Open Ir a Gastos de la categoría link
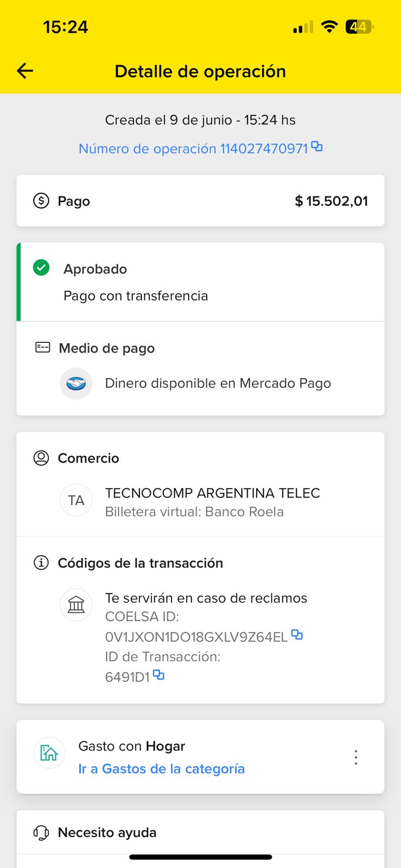 (x=161, y=769)
